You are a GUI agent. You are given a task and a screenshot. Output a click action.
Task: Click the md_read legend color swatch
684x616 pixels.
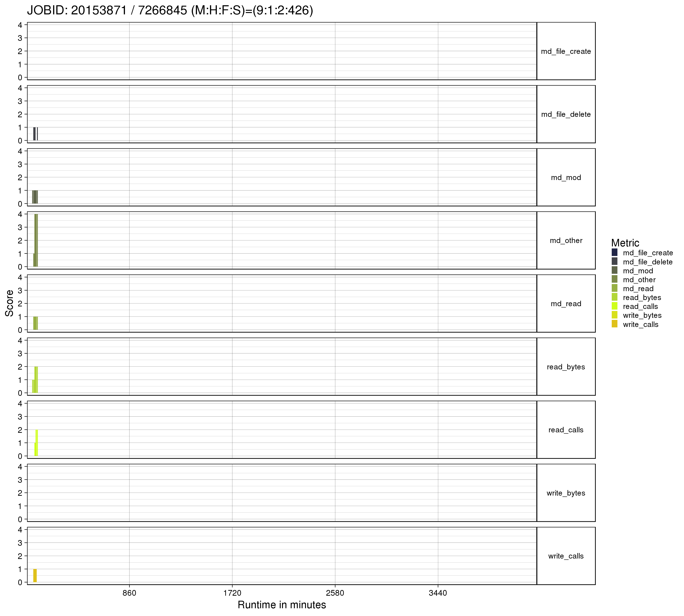[x=615, y=288]
